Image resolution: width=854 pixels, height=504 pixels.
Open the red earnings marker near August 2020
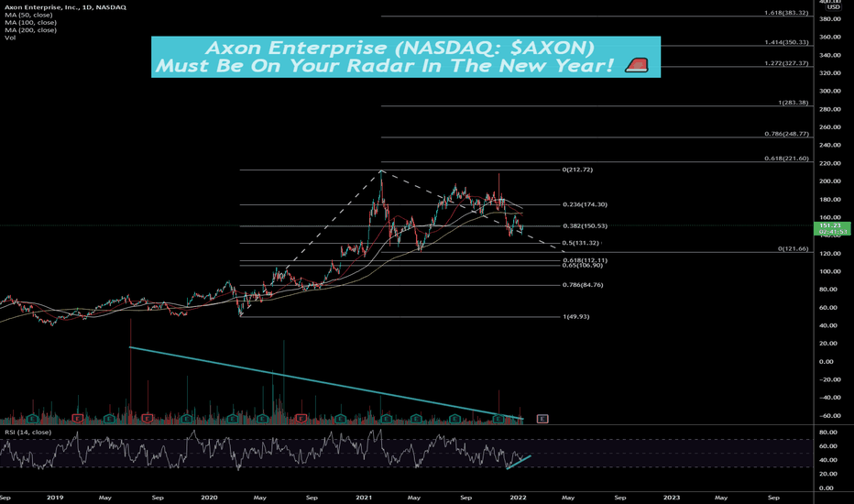click(301, 419)
